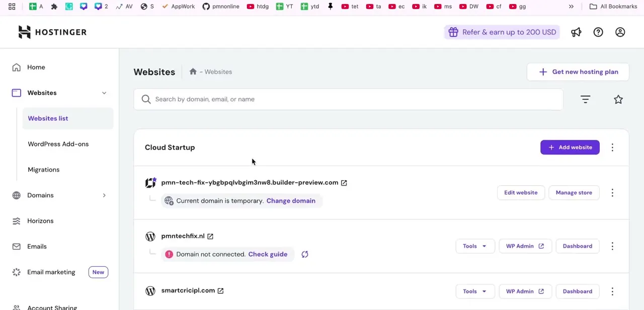Screen dimensions: 644x310
Task: Open the pushpin bookmark icon
Action: pos(330,7)
